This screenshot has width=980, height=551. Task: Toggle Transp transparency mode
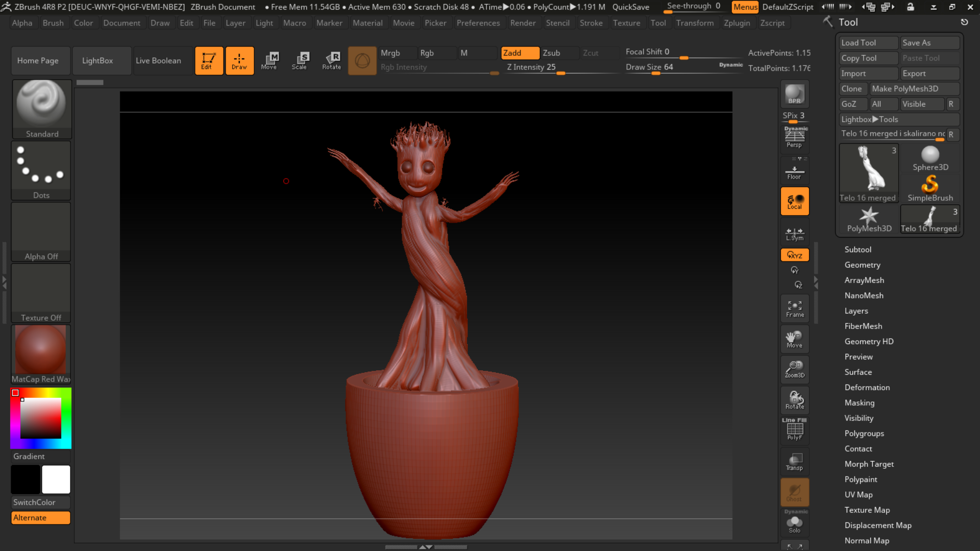pyautogui.click(x=794, y=461)
